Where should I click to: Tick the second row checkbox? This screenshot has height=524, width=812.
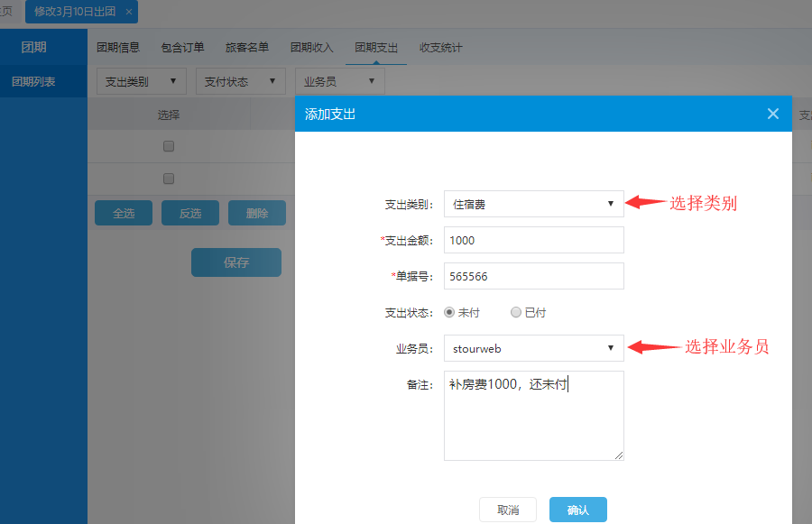click(169, 179)
